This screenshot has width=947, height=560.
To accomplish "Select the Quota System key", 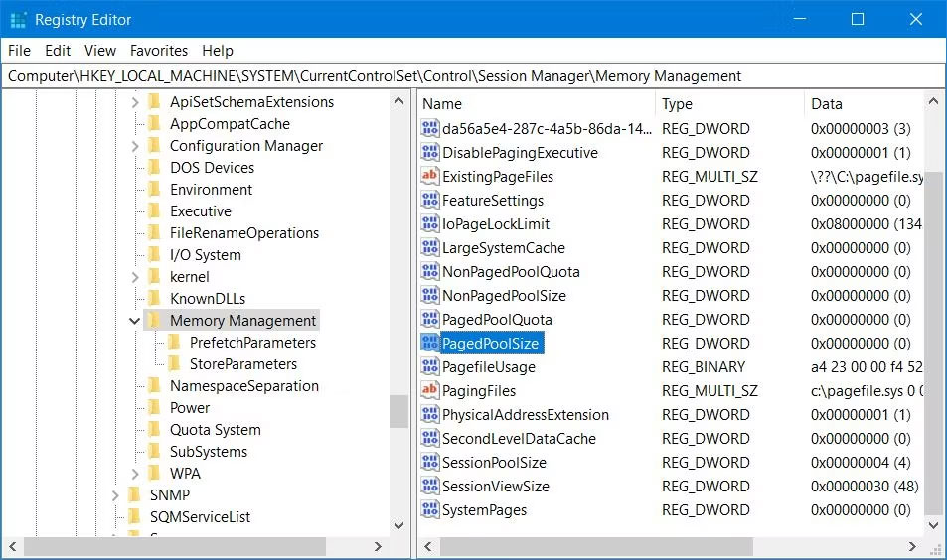I will pyautogui.click(x=215, y=430).
